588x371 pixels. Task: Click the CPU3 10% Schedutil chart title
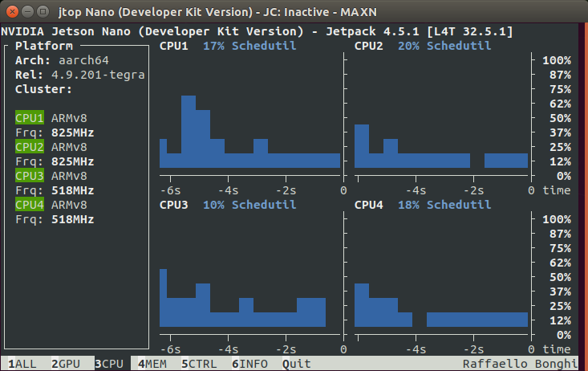pyautogui.click(x=228, y=205)
